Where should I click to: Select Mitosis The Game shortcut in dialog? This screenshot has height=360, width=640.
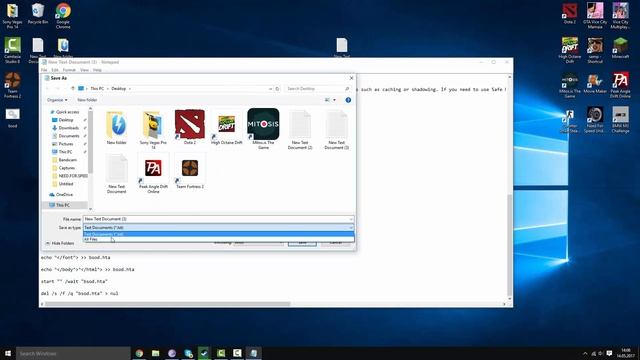tap(263, 129)
